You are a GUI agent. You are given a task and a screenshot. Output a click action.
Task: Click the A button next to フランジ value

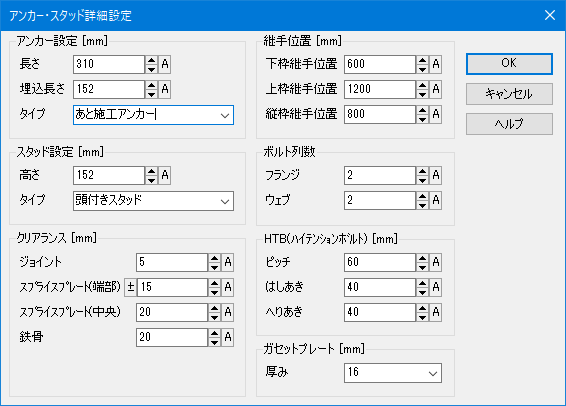436,176
